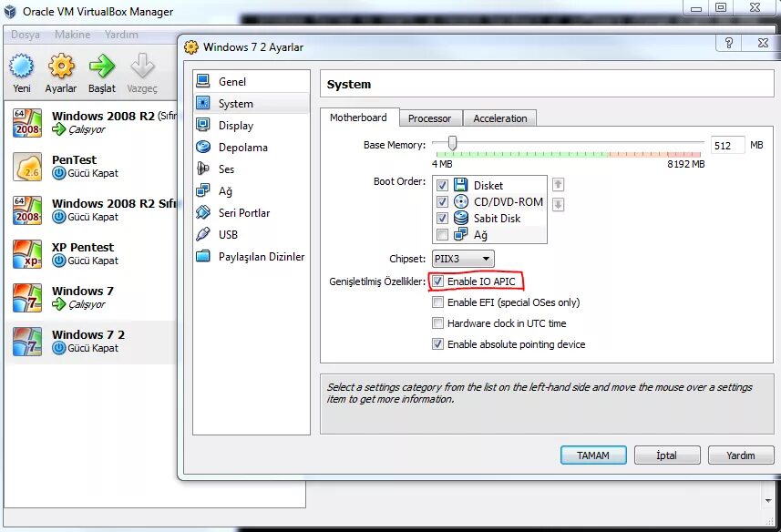
Task: Check the Ağ boot order checkbox
Action: point(442,234)
